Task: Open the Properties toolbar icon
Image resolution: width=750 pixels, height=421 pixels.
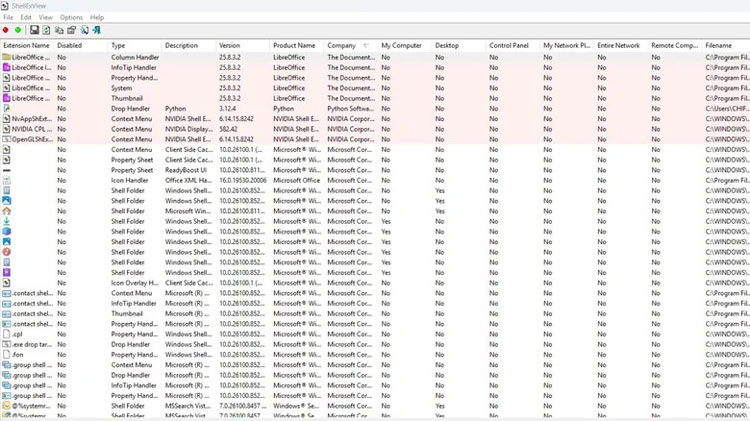Action: point(72,30)
